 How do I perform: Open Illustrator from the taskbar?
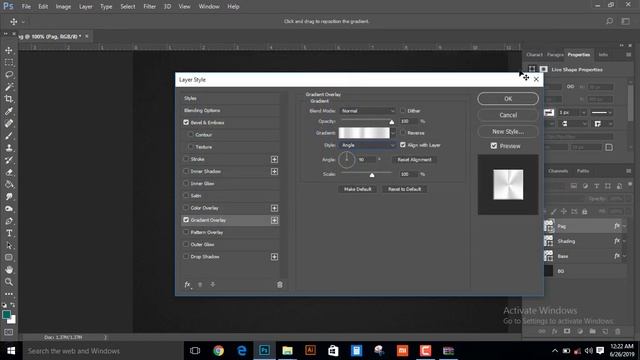310,351
